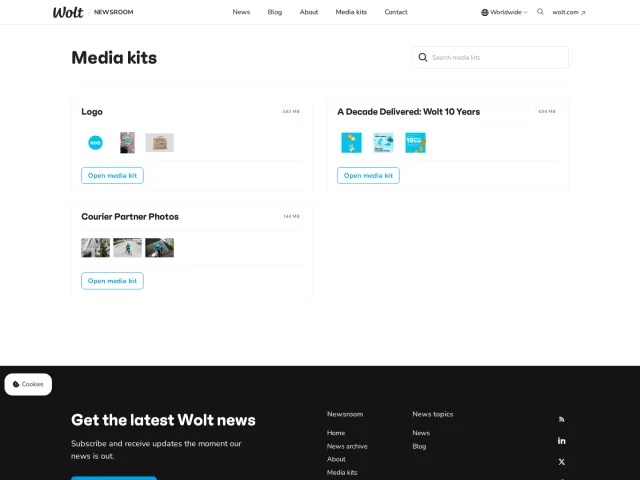This screenshot has width=640, height=480.
Task: Choose Contact in the top navigation
Action: coord(396,12)
